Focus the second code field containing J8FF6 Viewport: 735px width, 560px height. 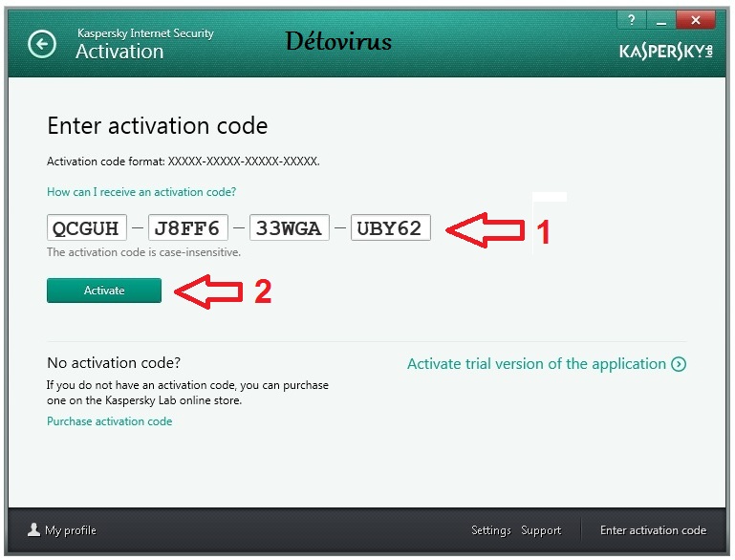pyautogui.click(x=188, y=227)
